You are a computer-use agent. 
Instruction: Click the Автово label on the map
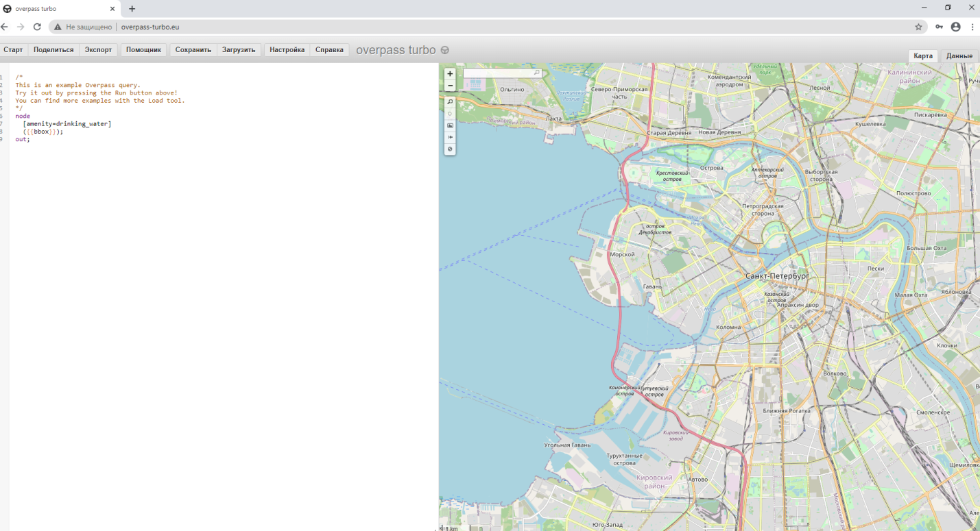[x=697, y=480]
